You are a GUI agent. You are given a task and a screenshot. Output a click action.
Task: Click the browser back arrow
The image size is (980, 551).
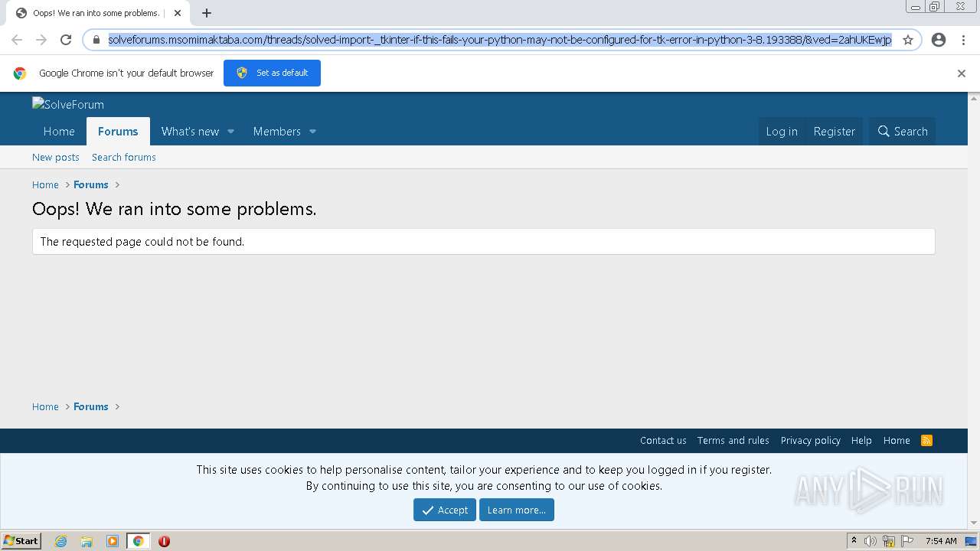pos(17,40)
